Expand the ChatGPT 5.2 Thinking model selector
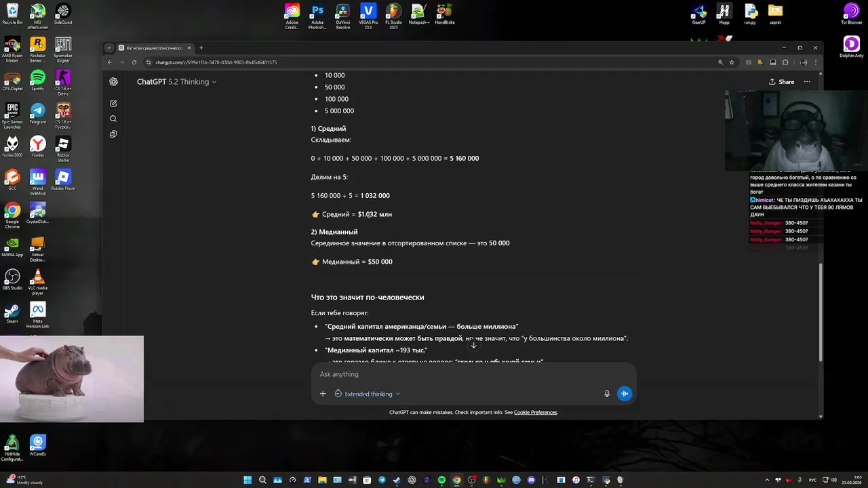This screenshot has height=488, width=868. 176,81
